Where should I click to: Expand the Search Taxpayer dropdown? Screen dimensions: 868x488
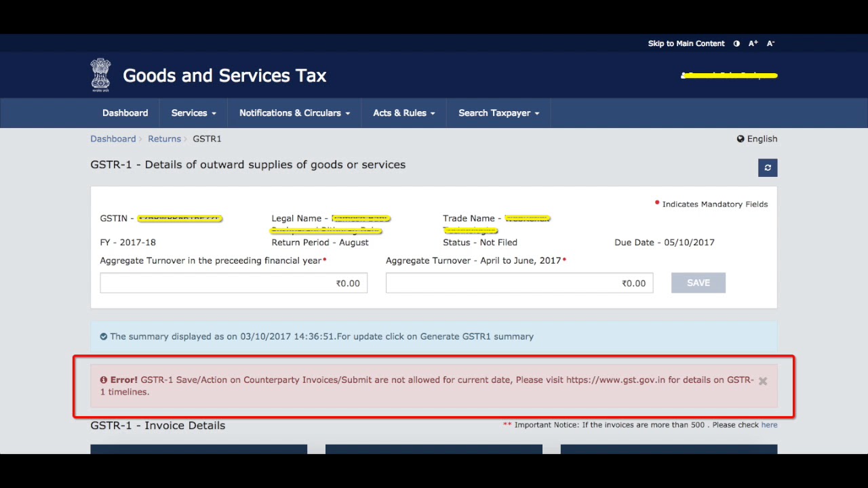tap(498, 113)
